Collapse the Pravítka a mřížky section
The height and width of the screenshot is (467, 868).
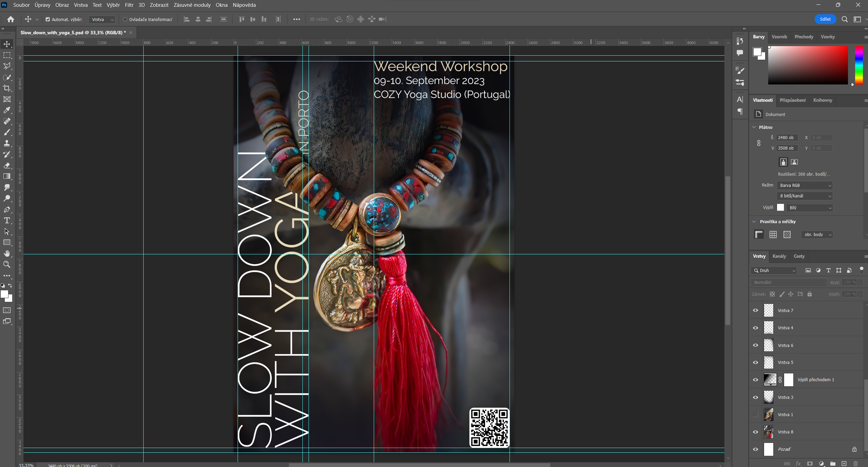click(754, 221)
